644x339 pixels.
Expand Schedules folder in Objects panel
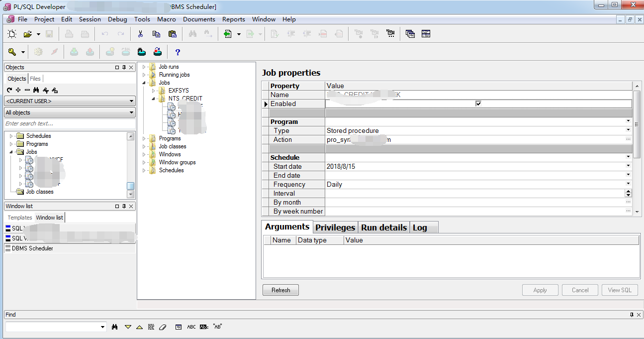point(11,136)
